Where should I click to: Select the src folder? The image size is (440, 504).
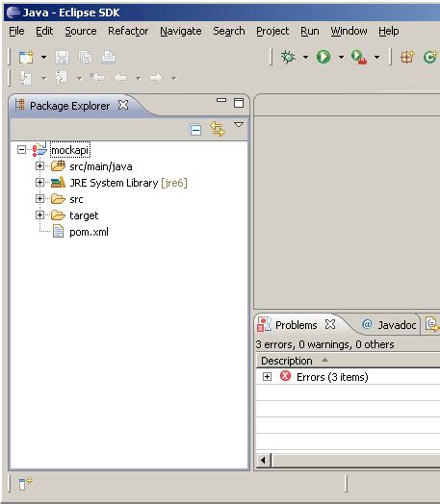tap(76, 199)
